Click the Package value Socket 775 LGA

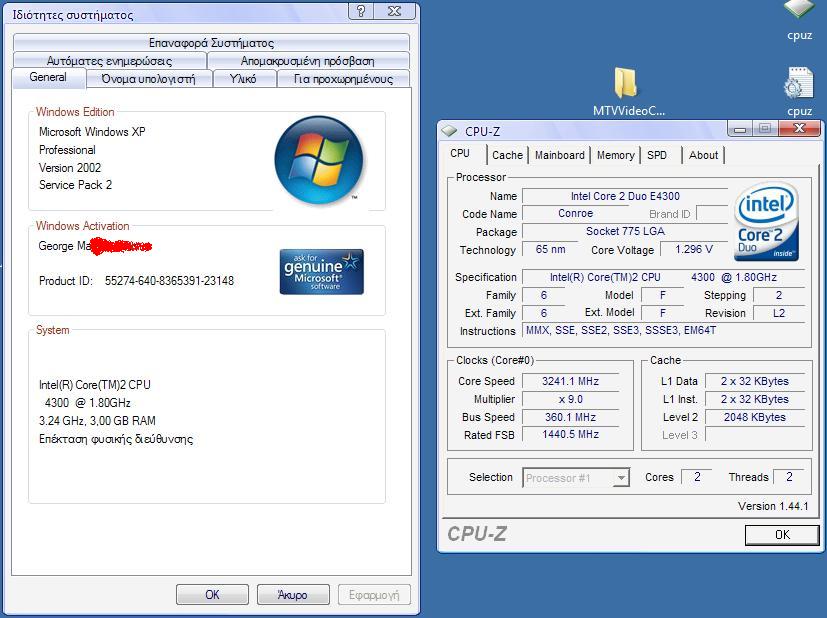point(625,231)
